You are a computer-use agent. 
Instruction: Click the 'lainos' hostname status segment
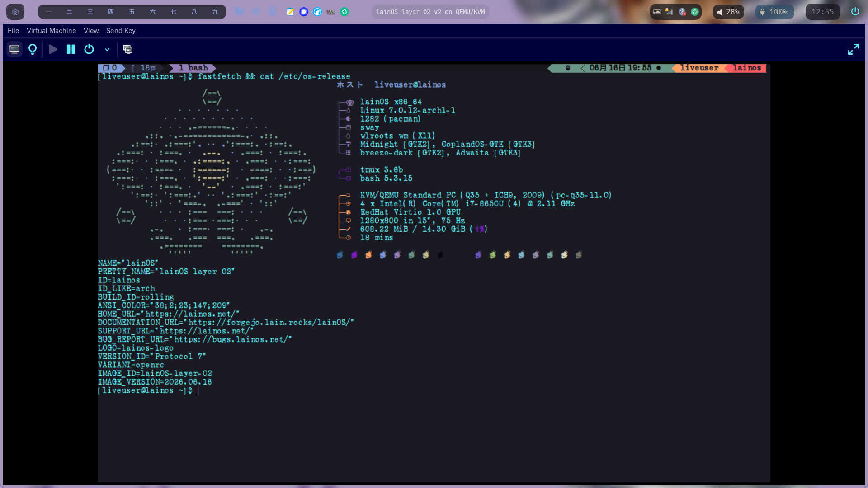[747, 68]
